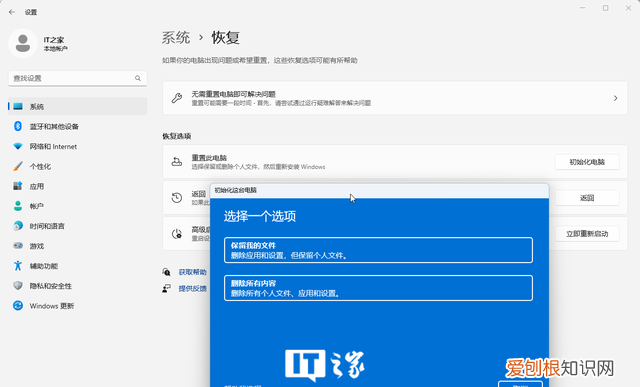Click the 初始化这台电脑 dialog title bar
Screen dimensions: 640x387
tap(380, 190)
